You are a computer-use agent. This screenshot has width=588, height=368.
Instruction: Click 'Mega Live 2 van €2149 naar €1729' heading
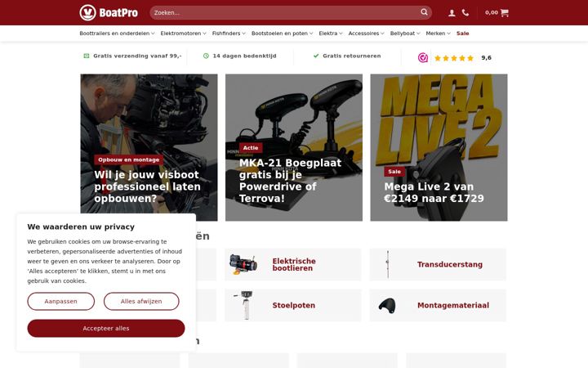click(x=434, y=193)
